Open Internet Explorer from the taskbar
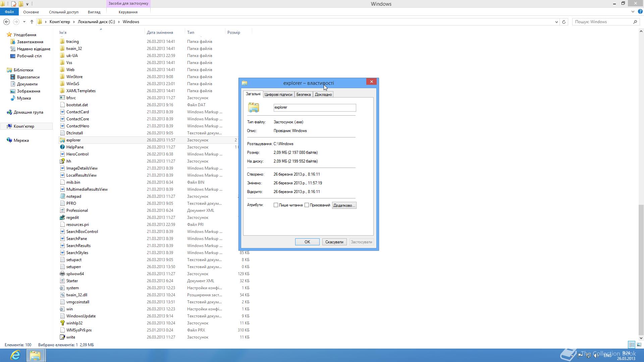The width and height of the screenshot is (644, 362). coord(15,355)
